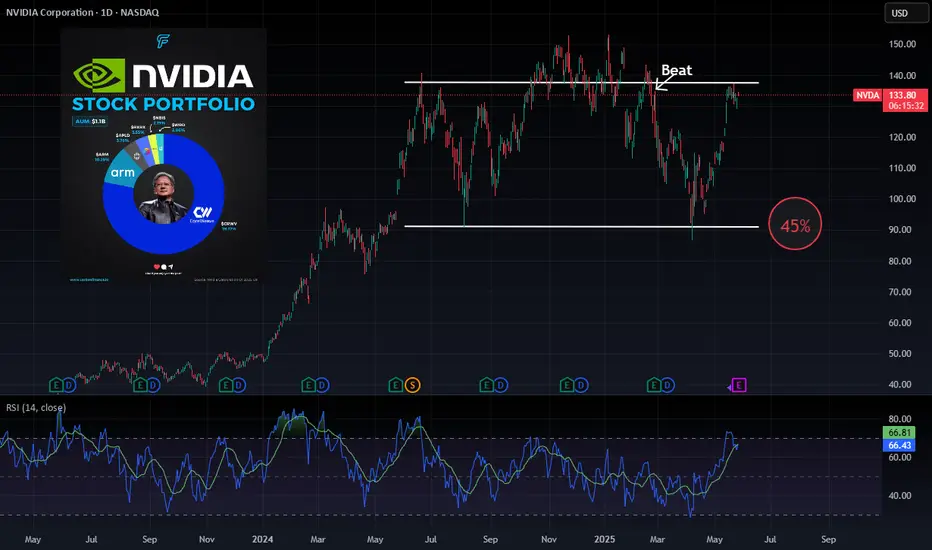
Task: Click the 120.00 price axis label
Action: click(x=902, y=137)
